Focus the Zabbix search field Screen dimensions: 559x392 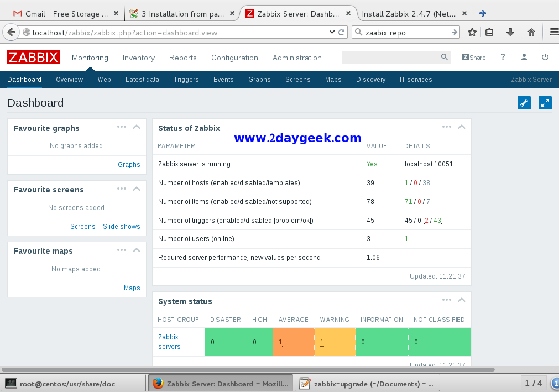tap(391, 58)
